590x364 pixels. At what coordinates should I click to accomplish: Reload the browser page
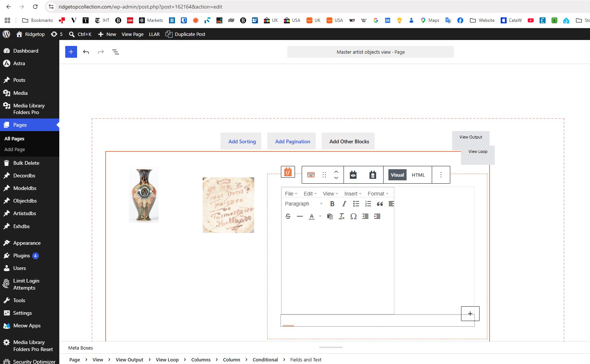point(35,7)
